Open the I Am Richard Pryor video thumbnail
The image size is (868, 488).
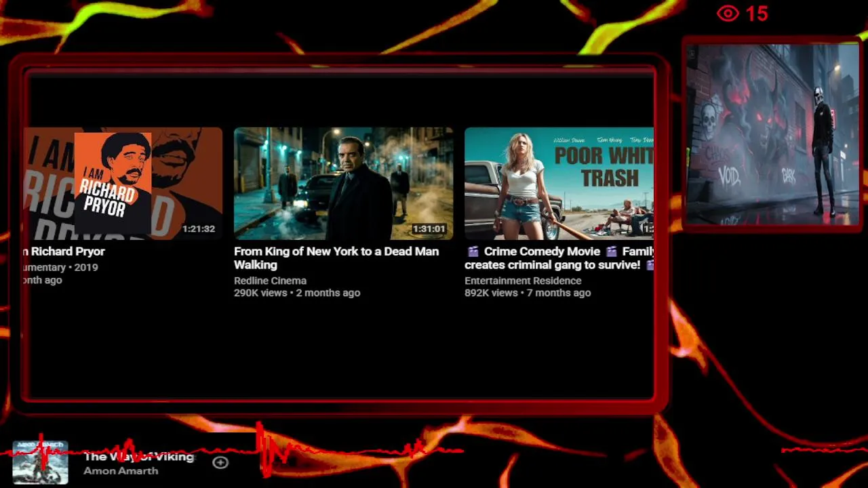[x=123, y=183]
